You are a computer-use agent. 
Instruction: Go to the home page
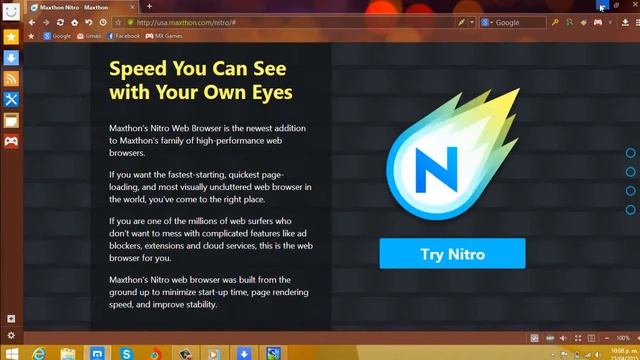pos(74,23)
